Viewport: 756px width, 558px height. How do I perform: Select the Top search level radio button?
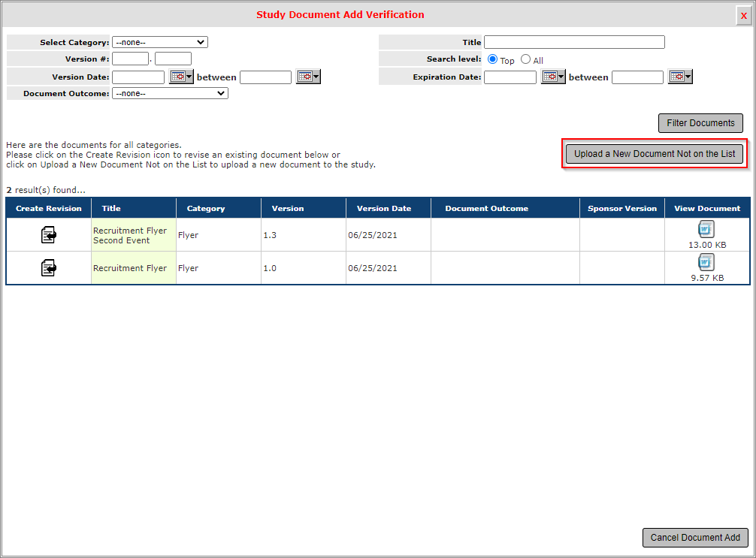click(x=492, y=59)
